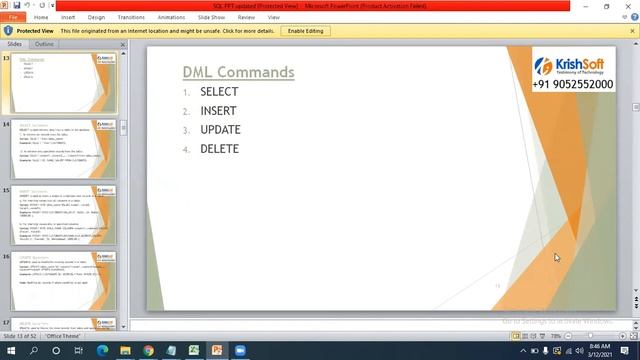Image resolution: width=640 pixels, height=360 pixels.
Task: Click the Zoom Out minus button
Action: 568,336
